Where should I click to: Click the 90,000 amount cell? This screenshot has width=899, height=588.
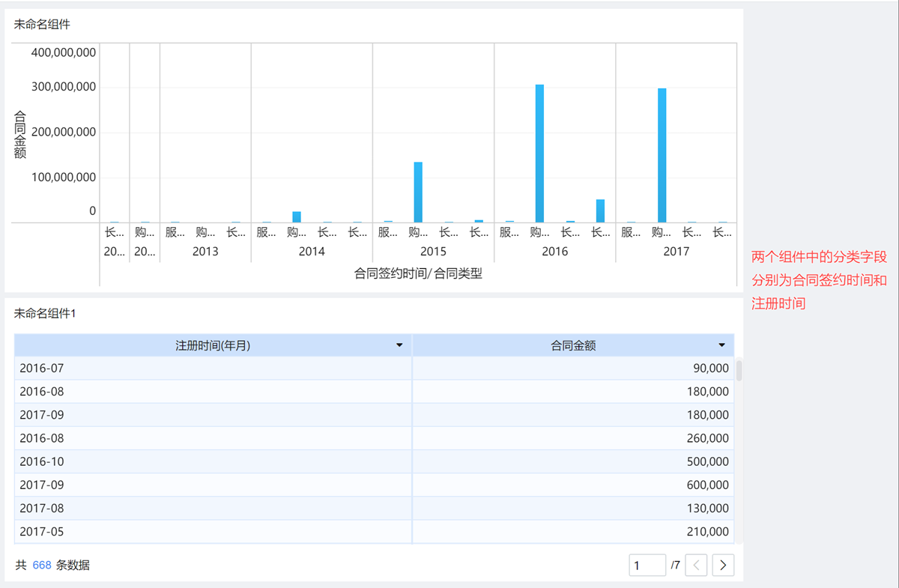573,368
